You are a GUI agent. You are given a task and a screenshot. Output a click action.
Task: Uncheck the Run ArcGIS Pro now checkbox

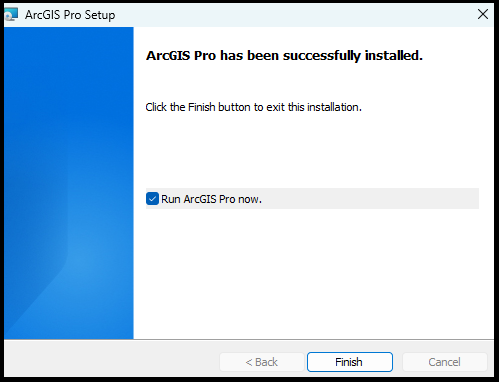click(x=152, y=199)
